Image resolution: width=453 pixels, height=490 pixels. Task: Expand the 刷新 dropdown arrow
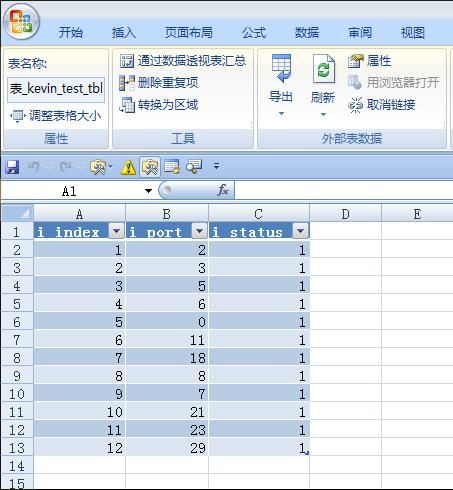tap(323, 115)
